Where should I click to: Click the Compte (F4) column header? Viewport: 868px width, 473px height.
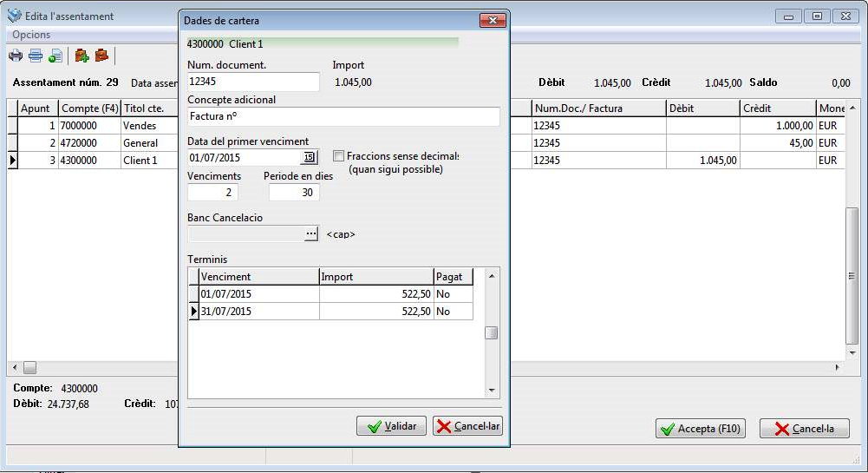89,108
